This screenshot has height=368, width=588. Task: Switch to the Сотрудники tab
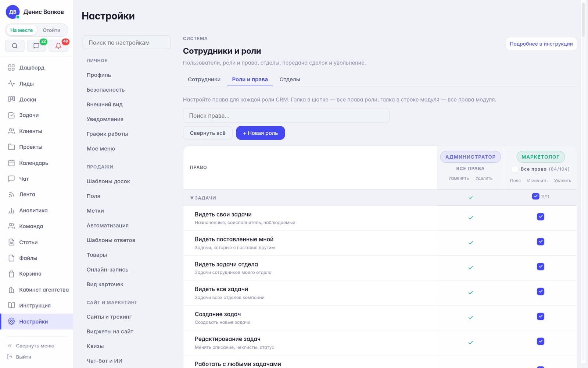point(204,79)
